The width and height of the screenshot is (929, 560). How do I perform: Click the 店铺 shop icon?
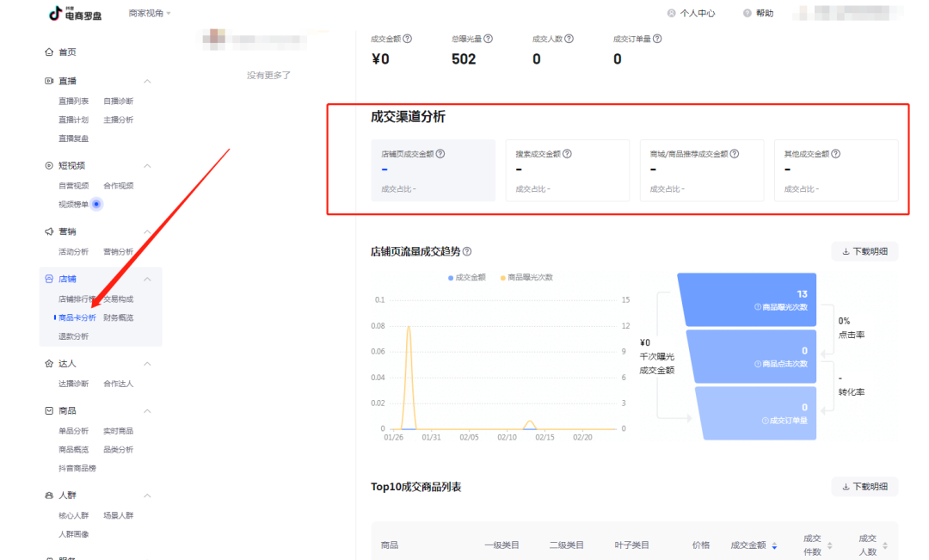(x=48, y=279)
